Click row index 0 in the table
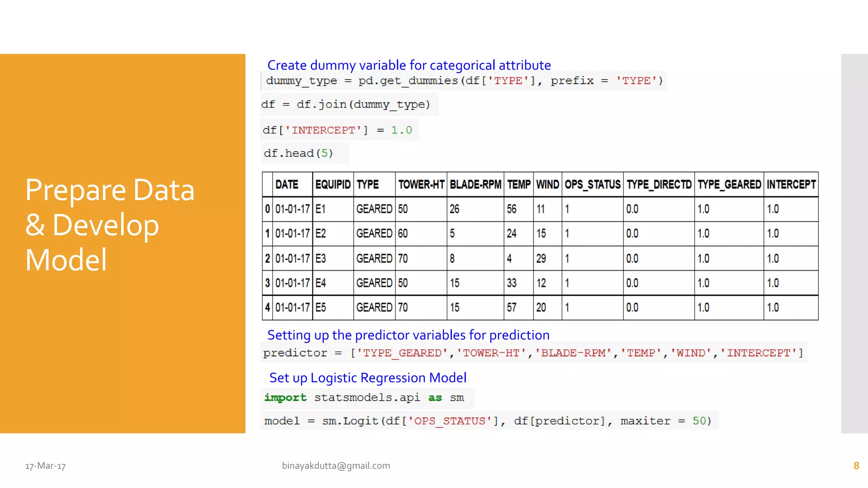The height and width of the screenshot is (488, 868). coord(267,209)
